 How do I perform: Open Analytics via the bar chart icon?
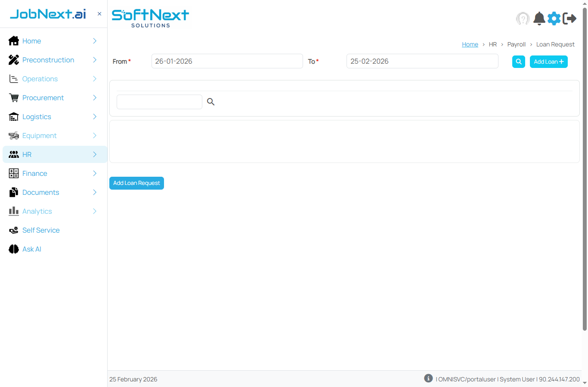13,211
